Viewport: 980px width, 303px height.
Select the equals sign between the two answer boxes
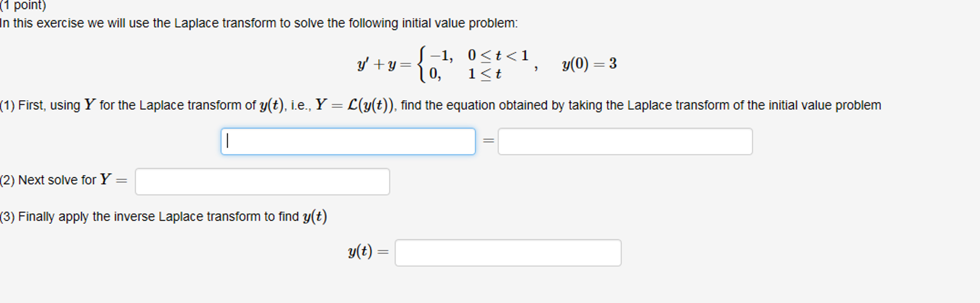pyautogui.click(x=488, y=140)
